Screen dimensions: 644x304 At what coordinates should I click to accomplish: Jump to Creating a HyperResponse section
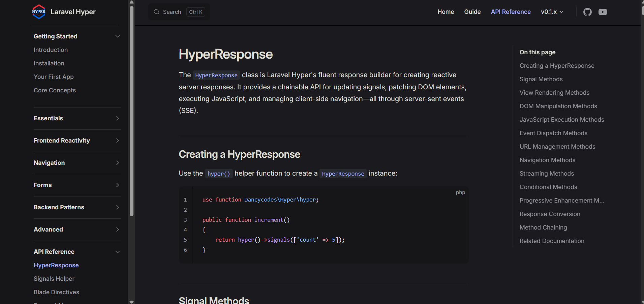click(557, 66)
